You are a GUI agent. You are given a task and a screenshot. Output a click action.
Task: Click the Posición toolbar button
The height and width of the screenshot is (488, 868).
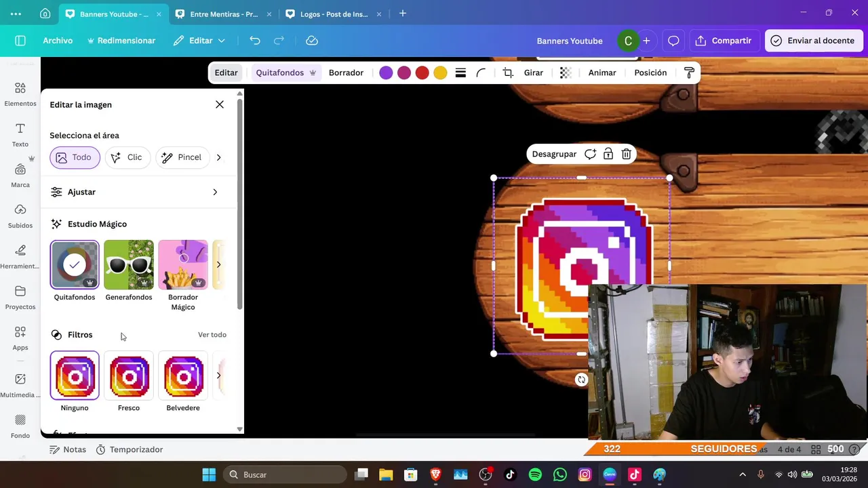[650, 73]
